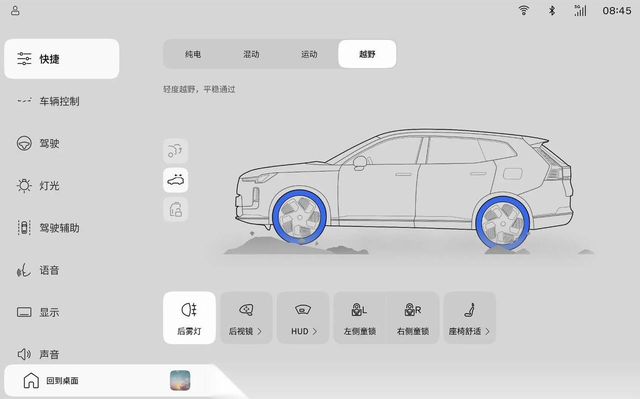Select the 快捷 sidebar menu

click(x=62, y=59)
